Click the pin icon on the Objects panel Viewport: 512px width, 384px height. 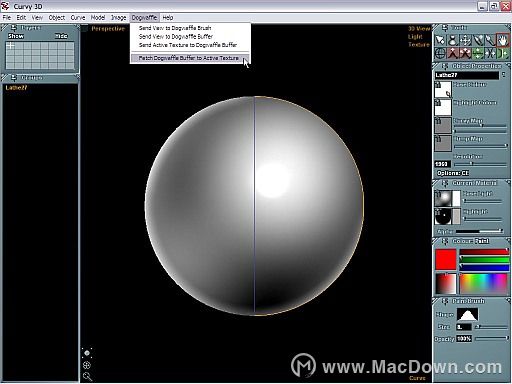(x=14, y=78)
